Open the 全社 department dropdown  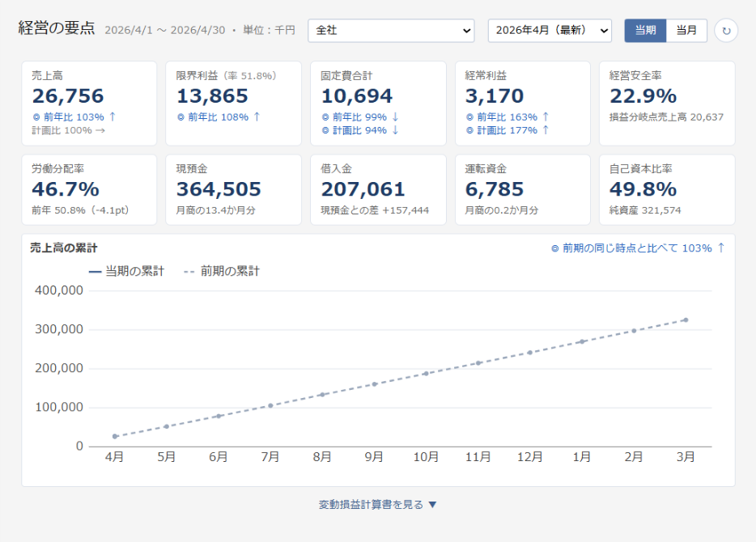[x=391, y=31]
